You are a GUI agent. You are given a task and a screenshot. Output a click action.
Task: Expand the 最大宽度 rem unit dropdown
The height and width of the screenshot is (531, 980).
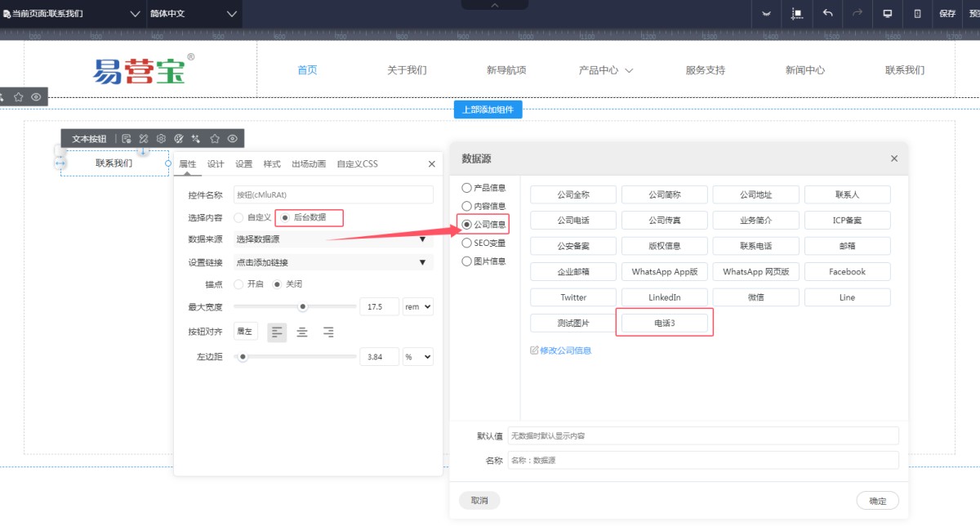pos(418,306)
